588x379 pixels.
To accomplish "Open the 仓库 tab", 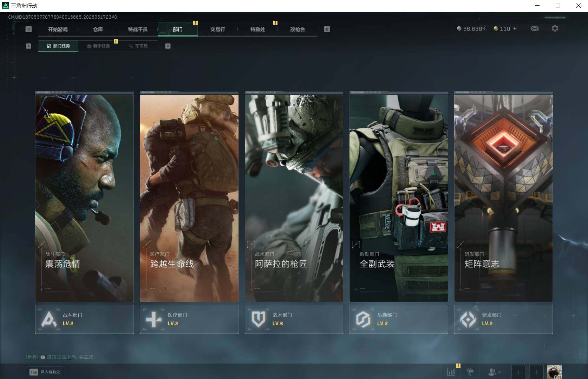I will click(x=98, y=29).
